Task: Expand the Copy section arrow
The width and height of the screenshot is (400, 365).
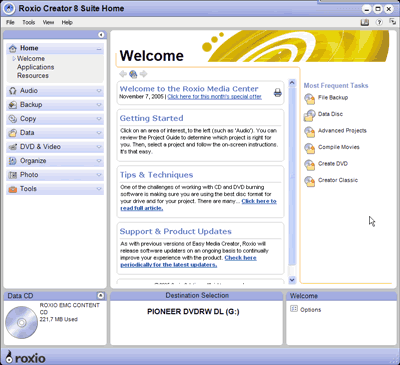Action: [x=99, y=119]
